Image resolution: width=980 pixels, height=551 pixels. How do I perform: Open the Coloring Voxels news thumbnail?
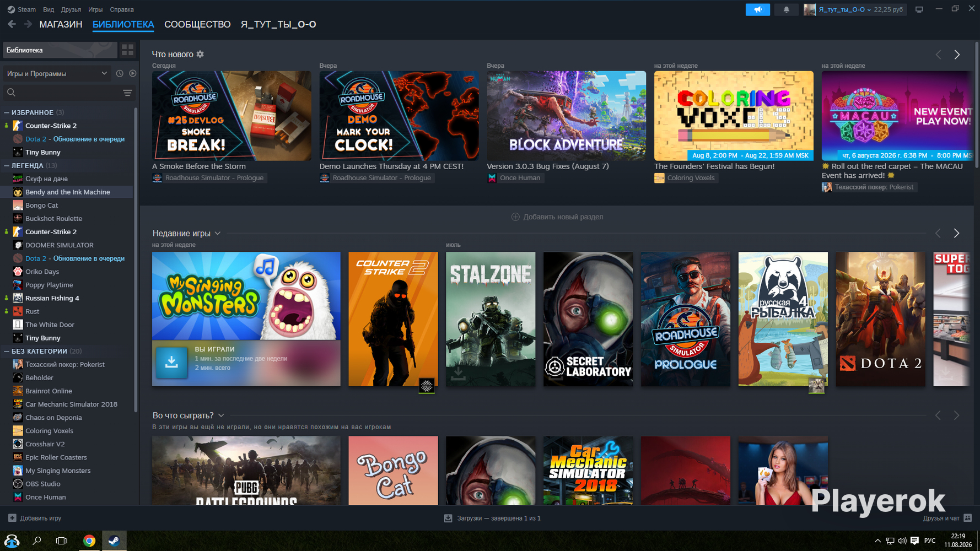[734, 116]
